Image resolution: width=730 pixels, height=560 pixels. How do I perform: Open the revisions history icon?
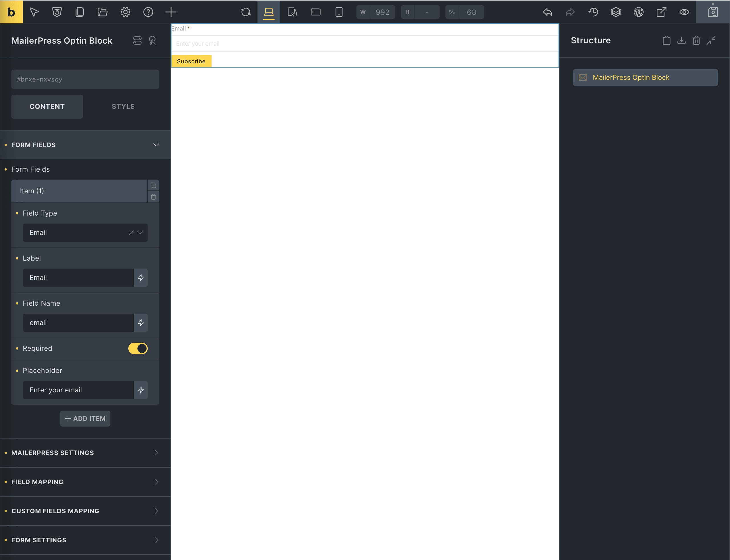coord(593,12)
